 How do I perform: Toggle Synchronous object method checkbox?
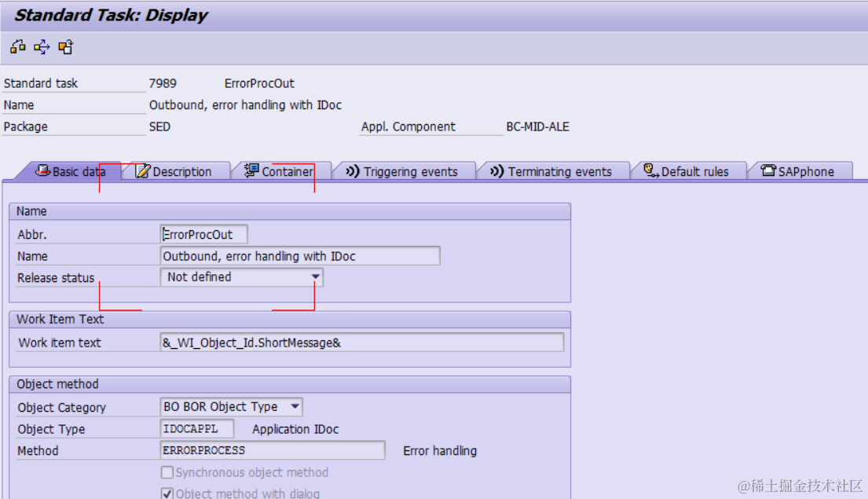tap(167, 472)
